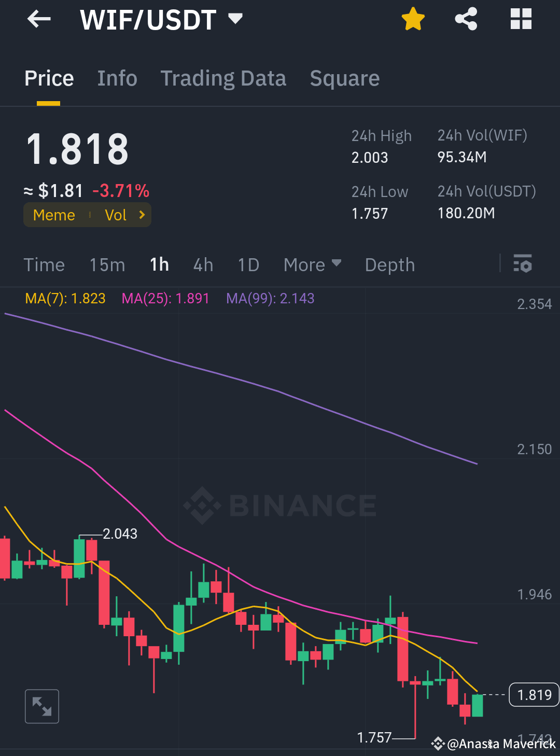
Task: Select the 15m candlestick interval
Action: tap(107, 264)
